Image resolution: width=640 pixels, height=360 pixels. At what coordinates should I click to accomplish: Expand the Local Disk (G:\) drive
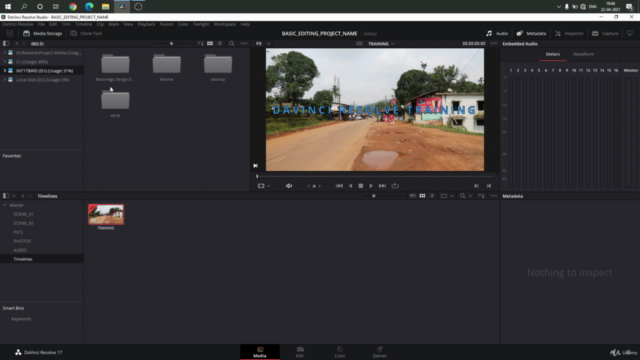click(x=5, y=80)
